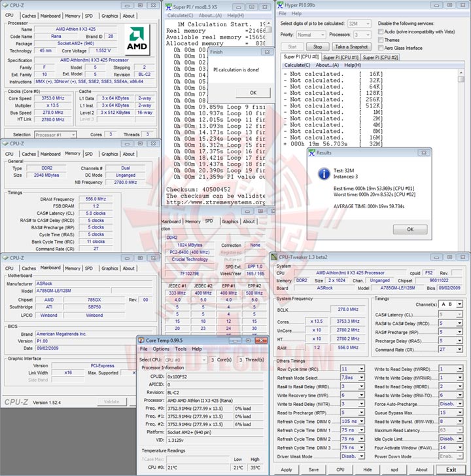Click Take a Snapshot button
The width and height of the screenshot is (471, 476).
click(x=351, y=46)
